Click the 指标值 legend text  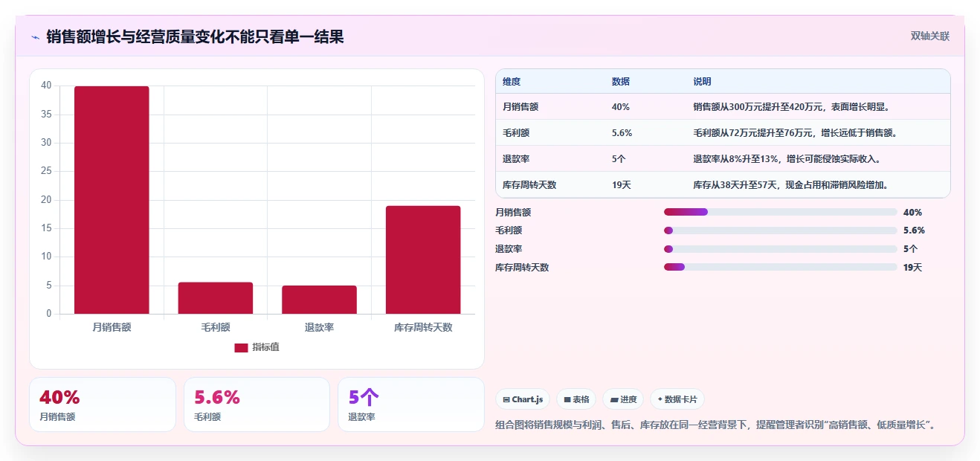(x=265, y=347)
